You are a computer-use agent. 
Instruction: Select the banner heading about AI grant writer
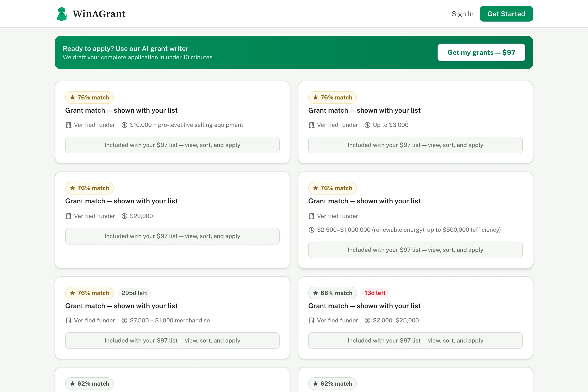[x=125, y=49]
